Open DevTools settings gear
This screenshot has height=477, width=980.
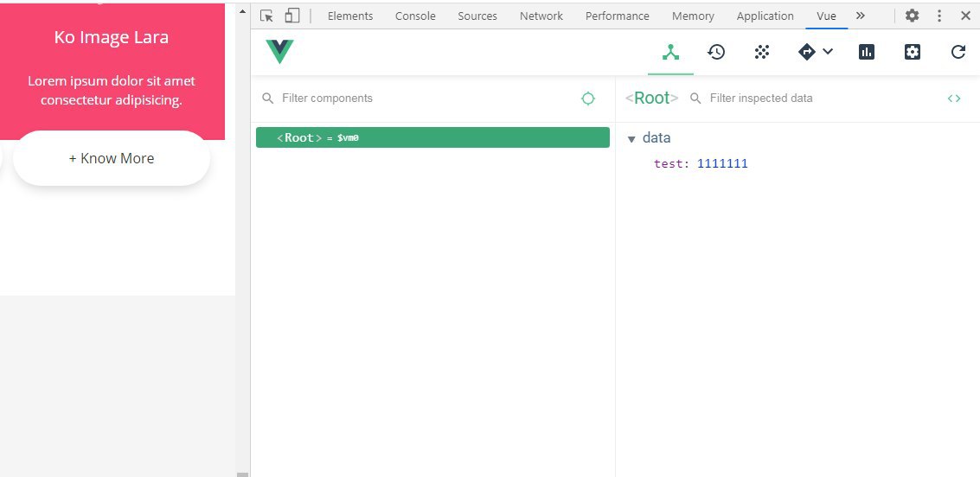(912, 16)
